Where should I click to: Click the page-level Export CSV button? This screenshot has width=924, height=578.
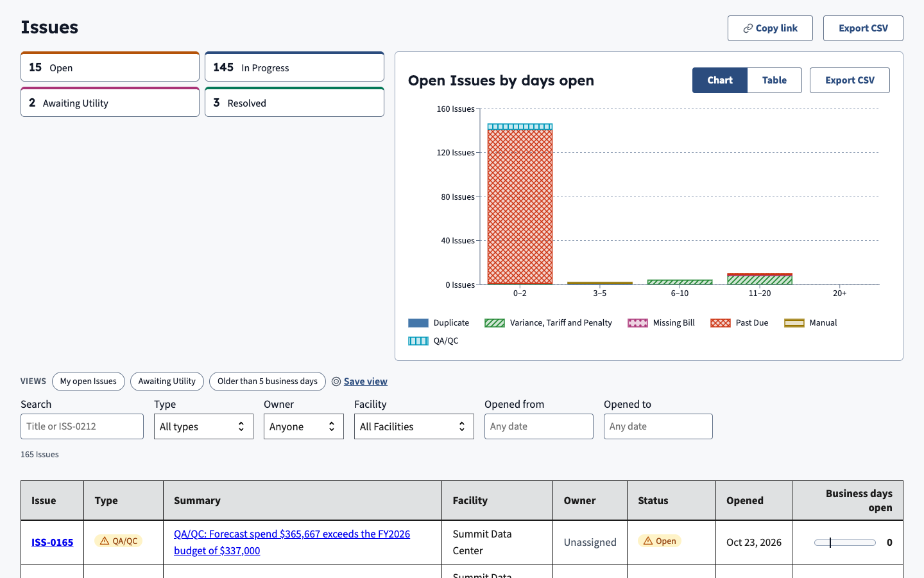(x=863, y=28)
